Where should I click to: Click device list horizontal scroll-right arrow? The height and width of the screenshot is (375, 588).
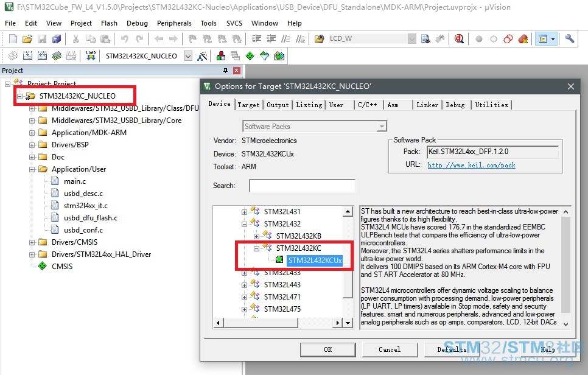338,323
